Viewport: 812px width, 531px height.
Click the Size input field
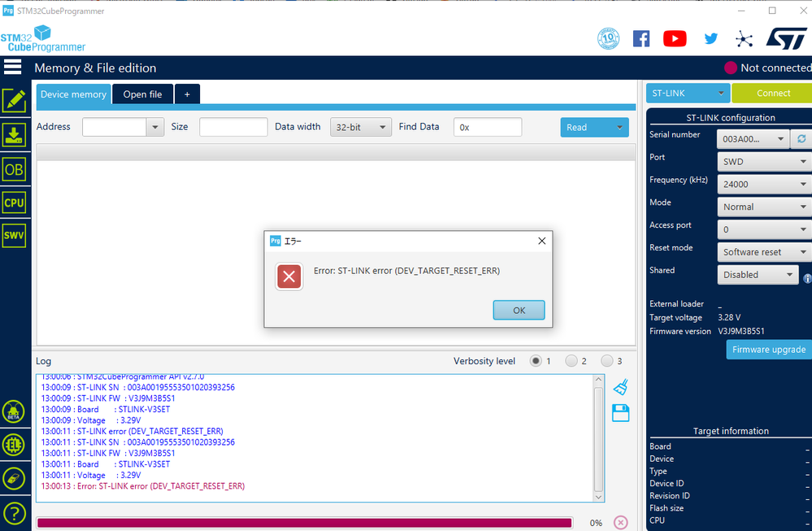click(233, 127)
